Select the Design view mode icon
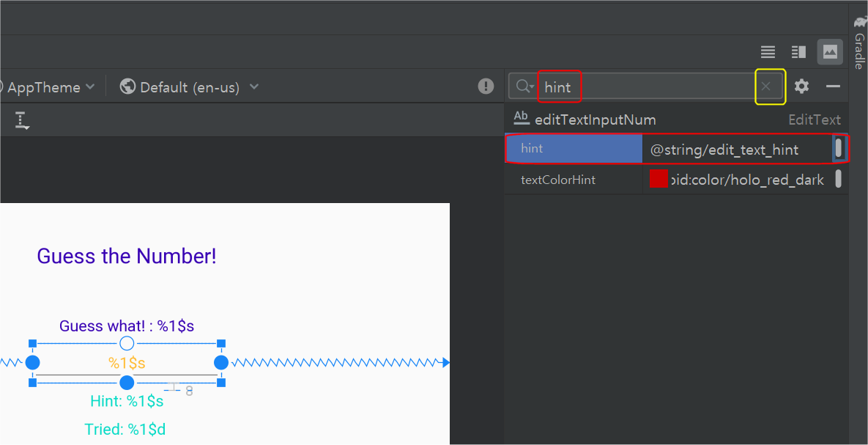The height and width of the screenshot is (445, 868). [831, 52]
